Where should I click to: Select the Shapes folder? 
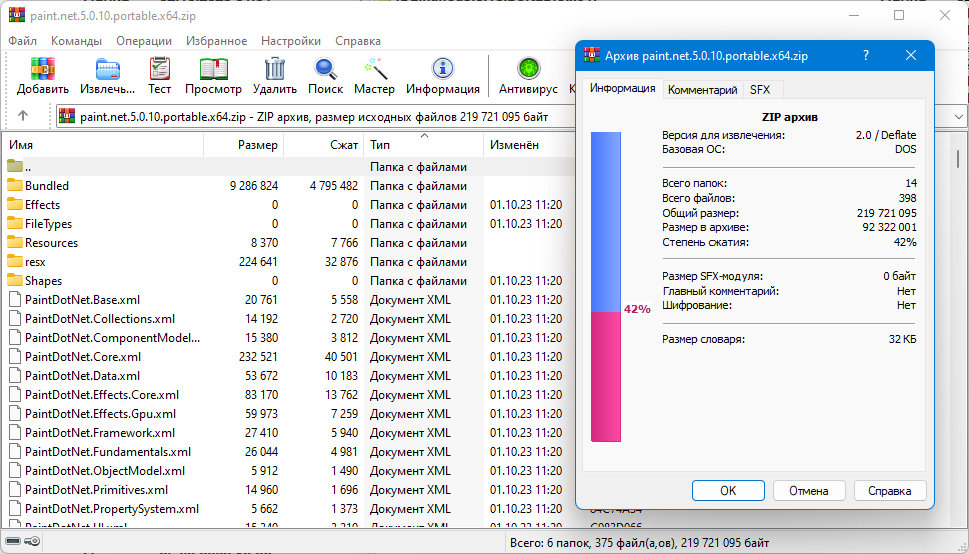point(43,281)
